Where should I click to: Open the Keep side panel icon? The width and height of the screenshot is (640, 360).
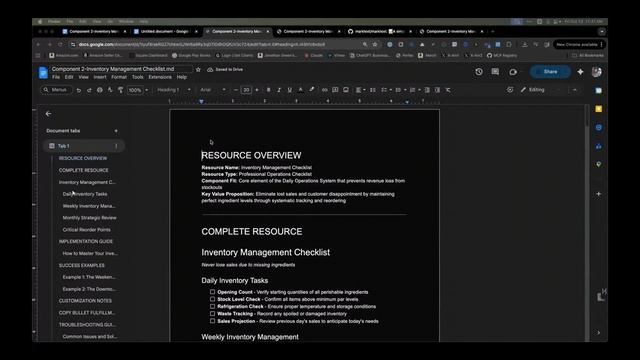coord(598,109)
